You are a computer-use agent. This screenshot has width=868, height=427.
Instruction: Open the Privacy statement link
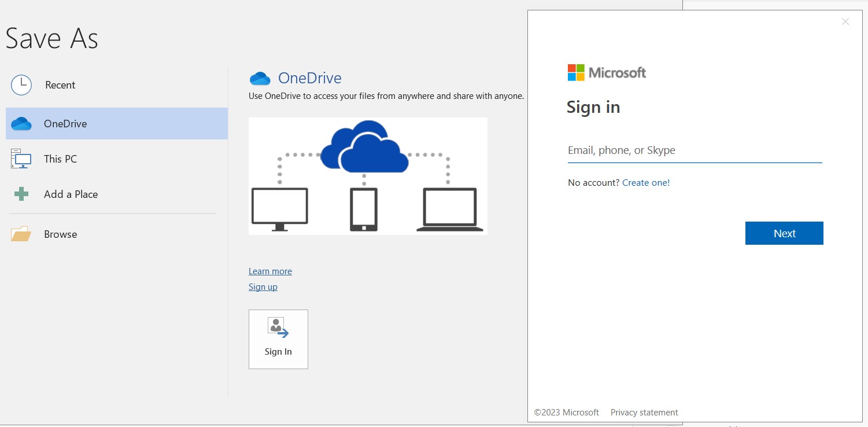644,413
